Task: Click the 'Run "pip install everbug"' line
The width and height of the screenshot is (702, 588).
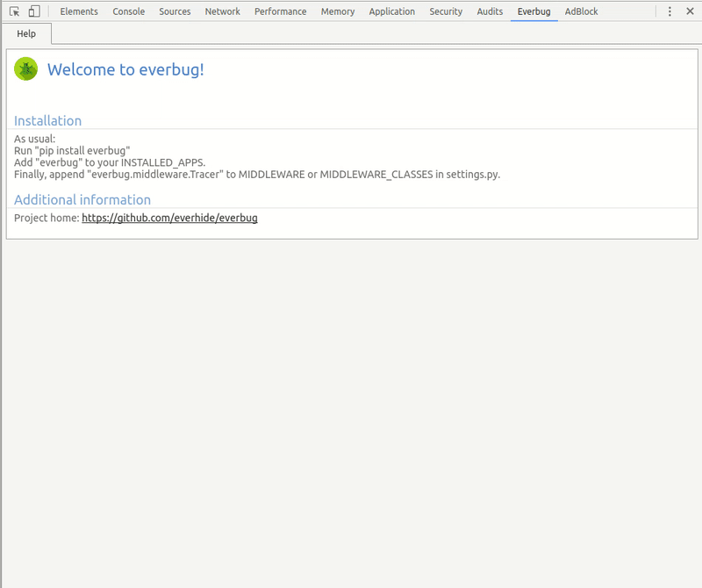Action: pyautogui.click(x=72, y=151)
